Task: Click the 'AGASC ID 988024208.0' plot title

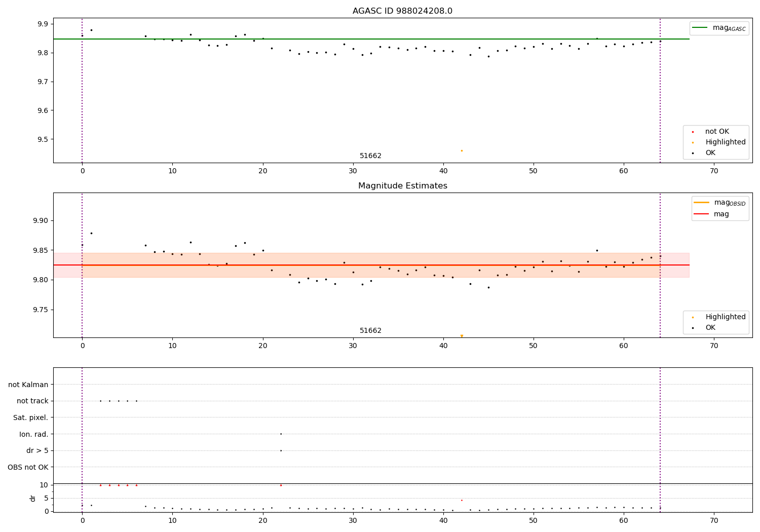Action: pyautogui.click(x=402, y=11)
